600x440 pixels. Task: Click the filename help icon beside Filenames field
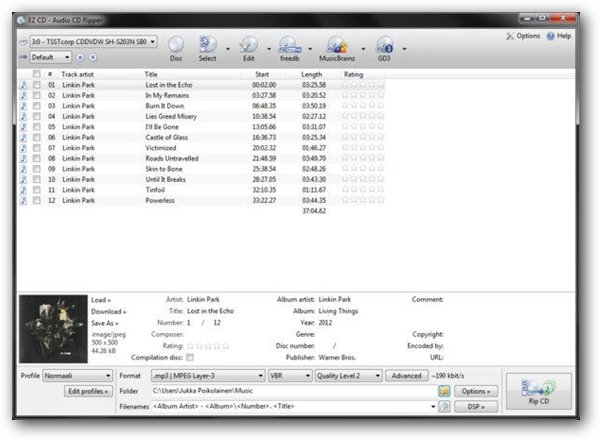point(444,406)
